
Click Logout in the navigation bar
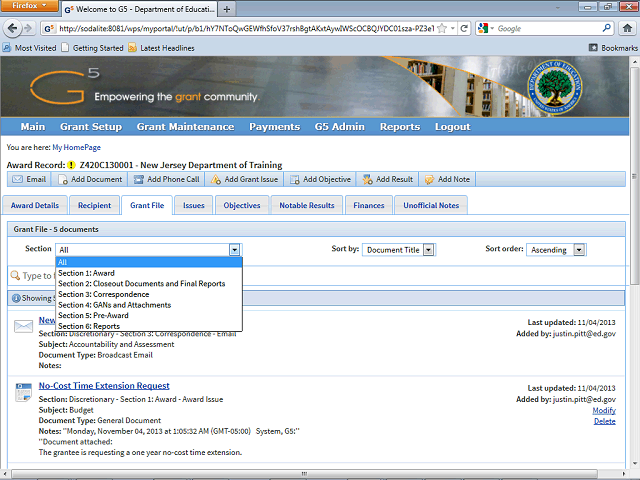(x=453, y=127)
